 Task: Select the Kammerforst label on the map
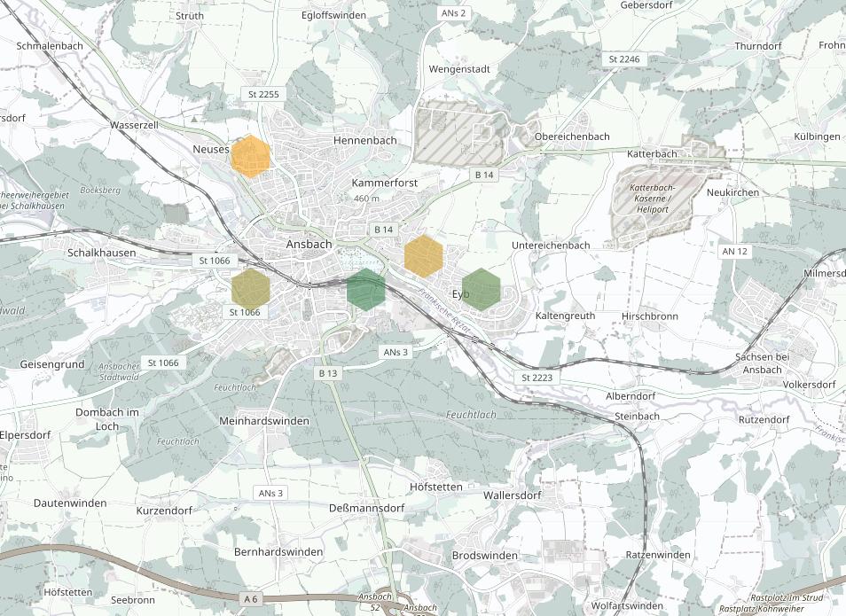pos(385,183)
